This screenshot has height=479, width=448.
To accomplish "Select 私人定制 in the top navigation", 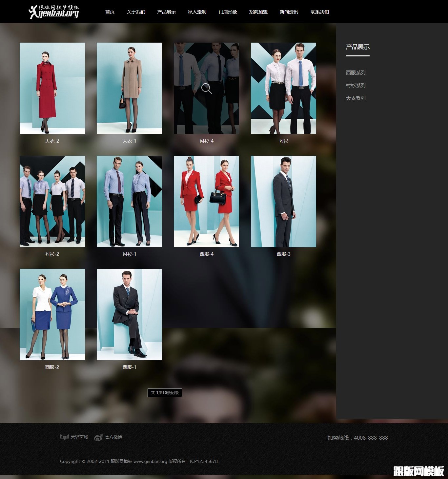I will (197, 12).
